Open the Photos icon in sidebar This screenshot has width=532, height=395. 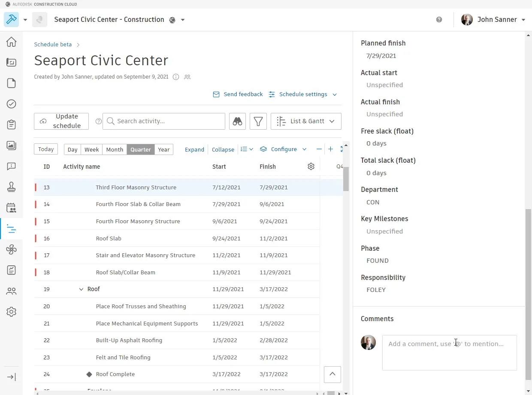click(11, 145)
